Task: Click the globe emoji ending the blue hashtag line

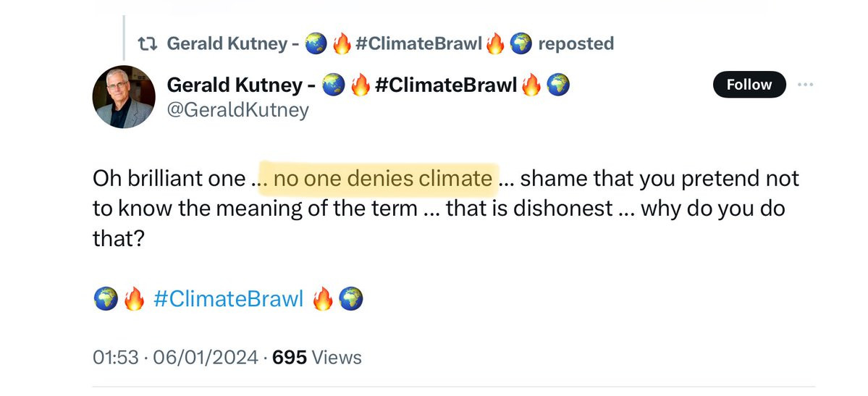Action: coord(350,298)
